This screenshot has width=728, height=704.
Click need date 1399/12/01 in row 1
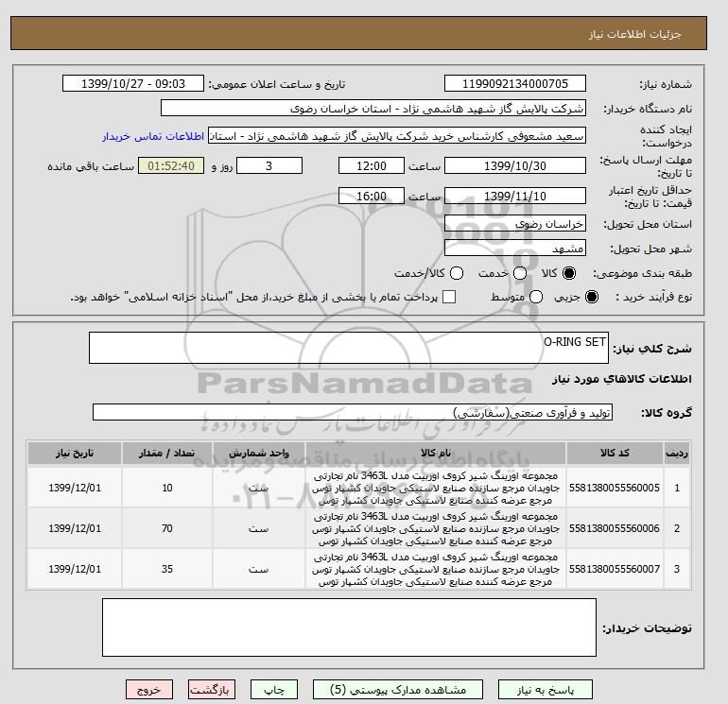pos(75,488)
